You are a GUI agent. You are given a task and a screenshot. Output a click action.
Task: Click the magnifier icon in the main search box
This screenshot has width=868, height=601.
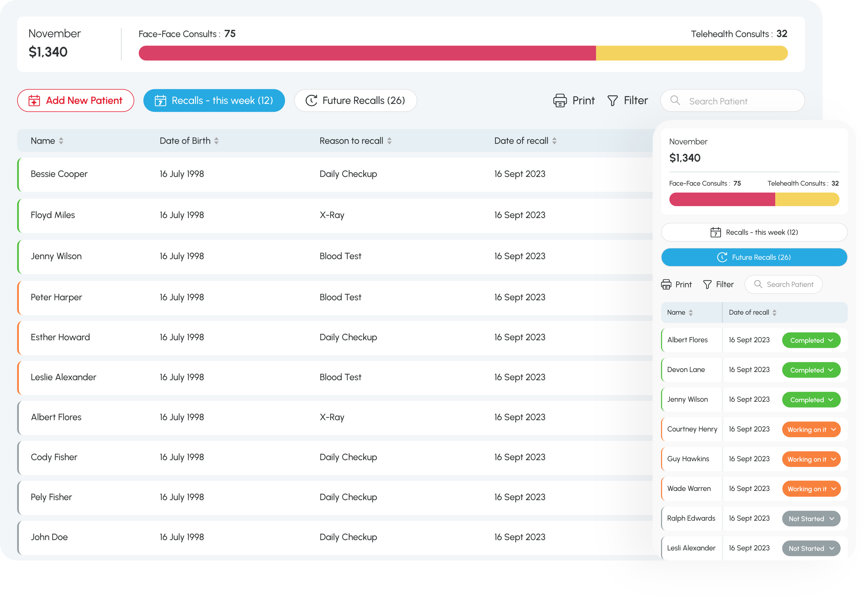click(x=675, y=101)
